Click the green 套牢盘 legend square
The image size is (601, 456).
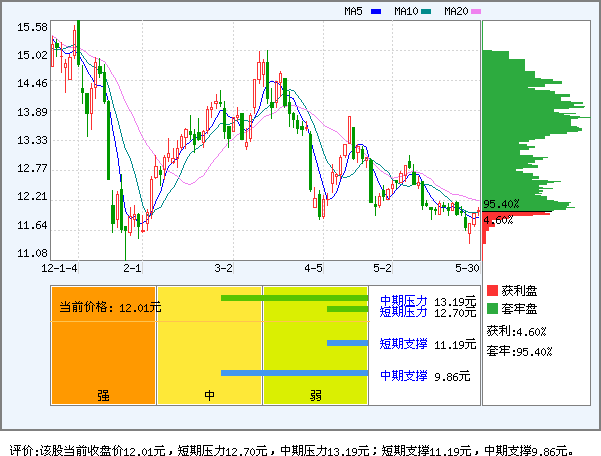pyautogui.click(x=491, y=308)
